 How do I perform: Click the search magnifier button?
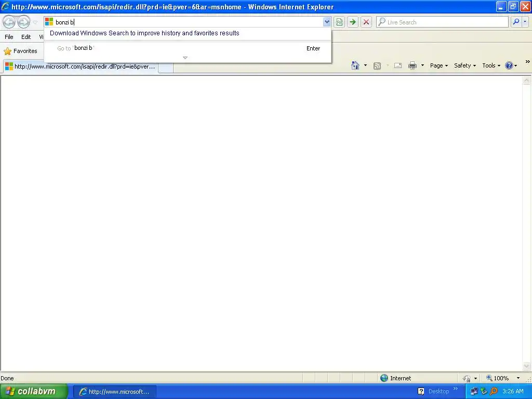pyautogui.click(x=516, y=22)
